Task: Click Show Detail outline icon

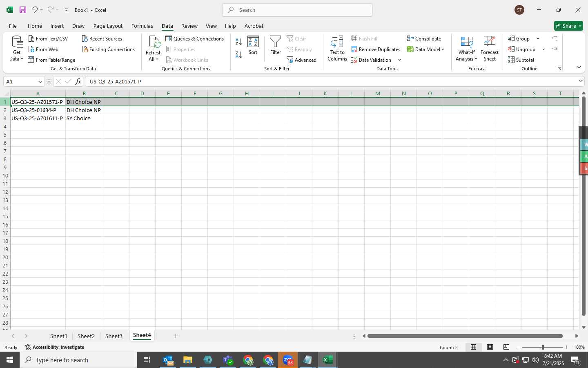Action: point(555,38)
